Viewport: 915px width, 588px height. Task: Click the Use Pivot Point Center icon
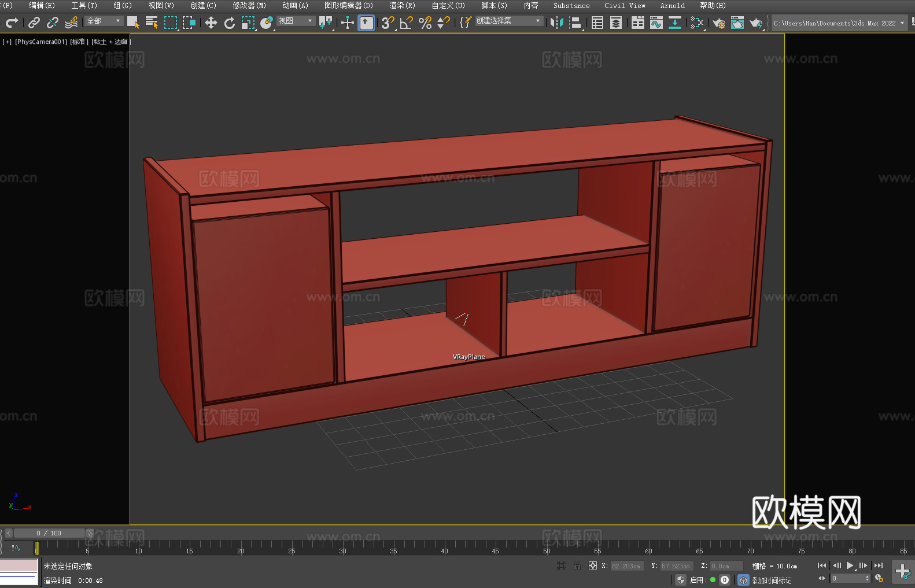(x=326, y=23)
